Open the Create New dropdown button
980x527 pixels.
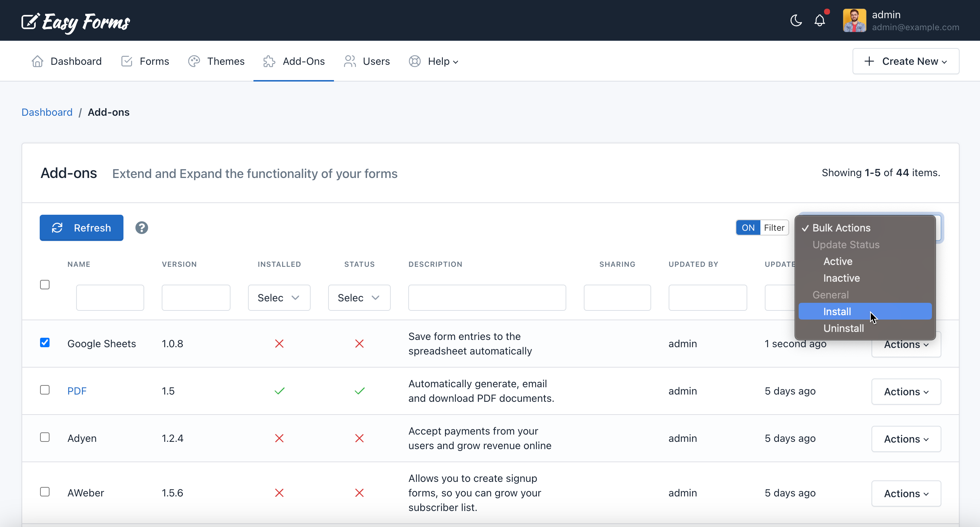905,61
